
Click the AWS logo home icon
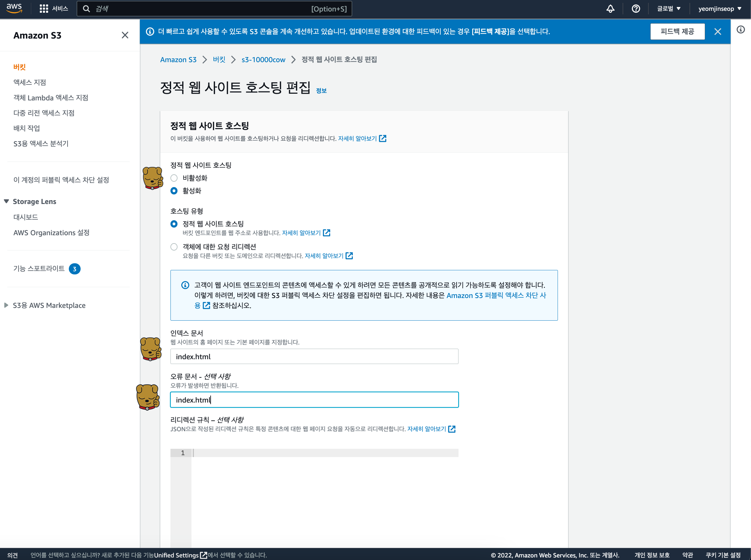(14, 9)
